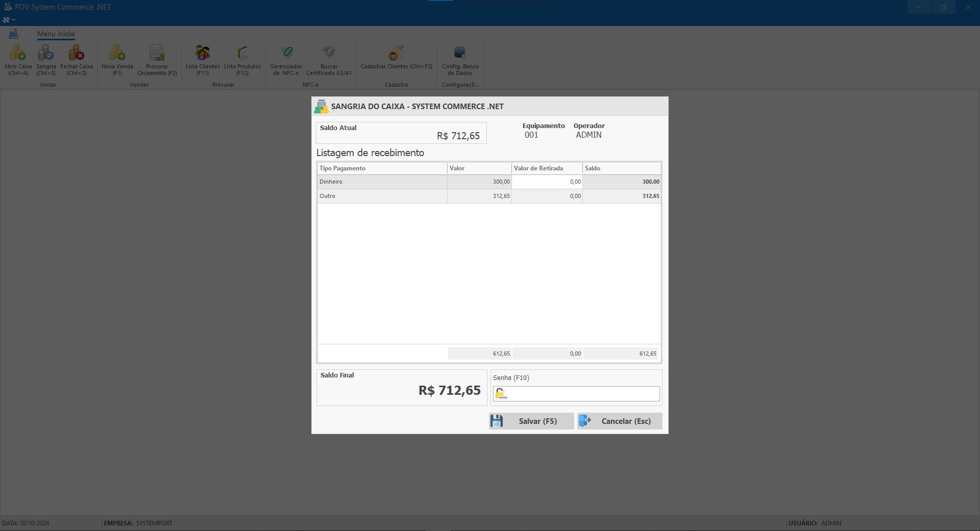This screenshot has width=980, height=531.
Task: Open Lista Clientes
Action: point(203,53)
